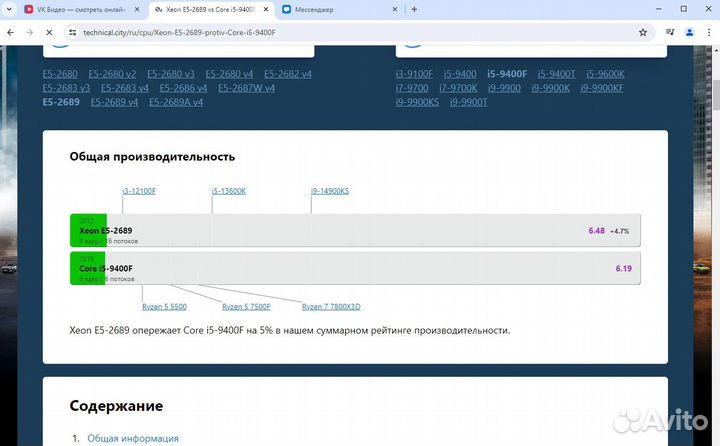Open the E5-2682 v4 link
Image resolution: width=720 pixels, height=446 pixels.
point(288,74)
